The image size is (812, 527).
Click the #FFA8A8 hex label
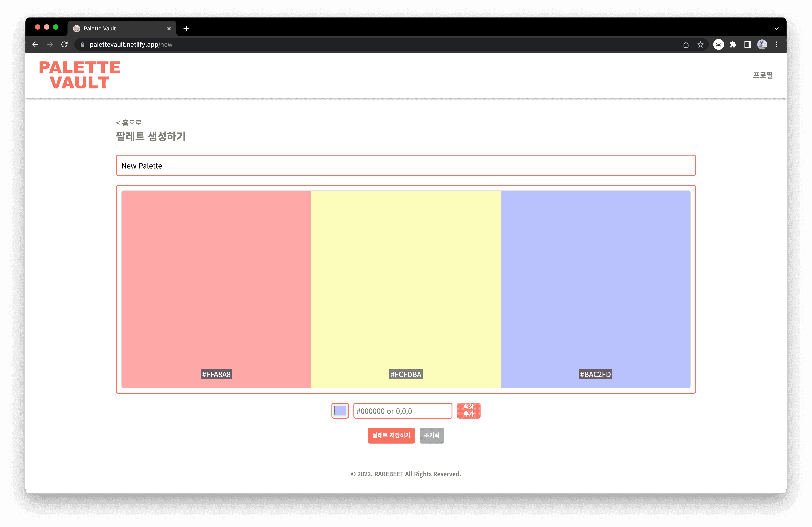(216, 374)
